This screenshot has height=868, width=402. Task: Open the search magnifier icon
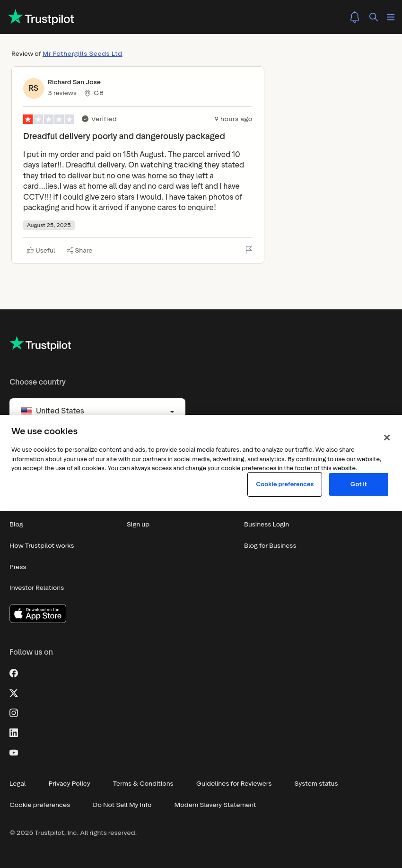coord(374,17)
